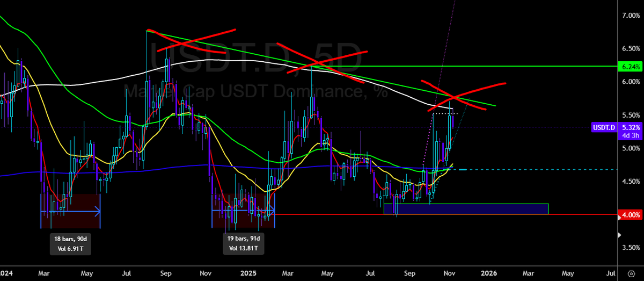644x281 pixels.
Task: Select the dark blue rectangle support zone drawing
Action: (x=466, y=209)
